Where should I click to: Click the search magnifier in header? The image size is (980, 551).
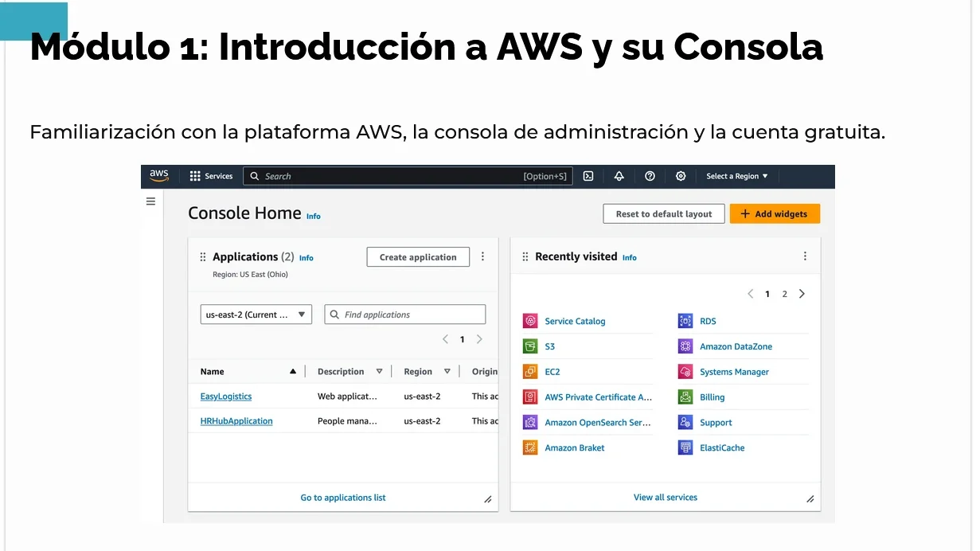click(x=255, y=176)
